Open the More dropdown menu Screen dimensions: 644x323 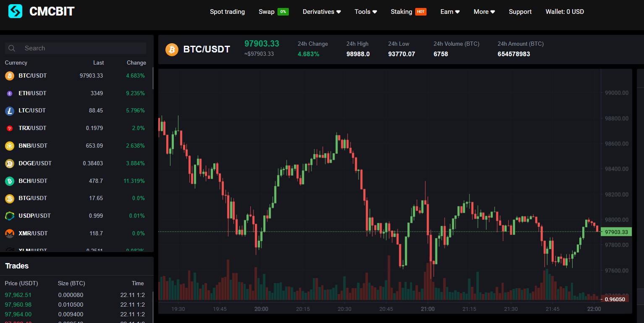pos(484,12)
